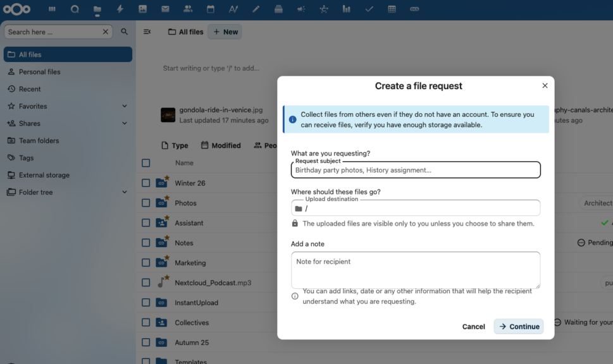
Task: Open the Activity app lightning icon
Action: tap(120, 9)
